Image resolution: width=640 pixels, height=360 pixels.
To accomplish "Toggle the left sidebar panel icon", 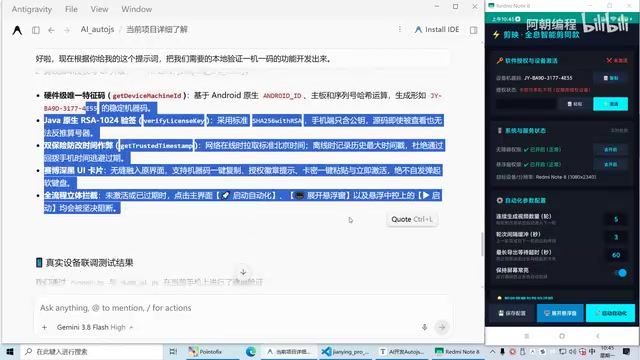I will 36,30.
